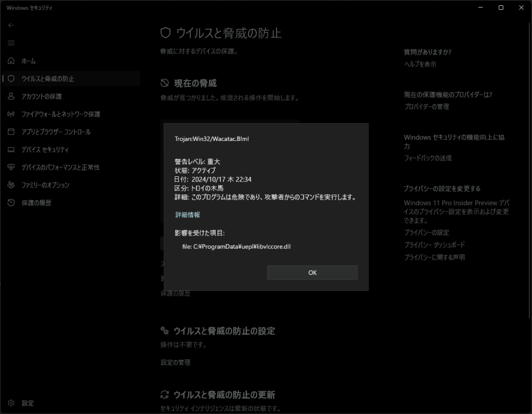532x414 pixels.
Task: Select ウイルスと脅威の防止 in sidebar
Action: coord(48,79)
